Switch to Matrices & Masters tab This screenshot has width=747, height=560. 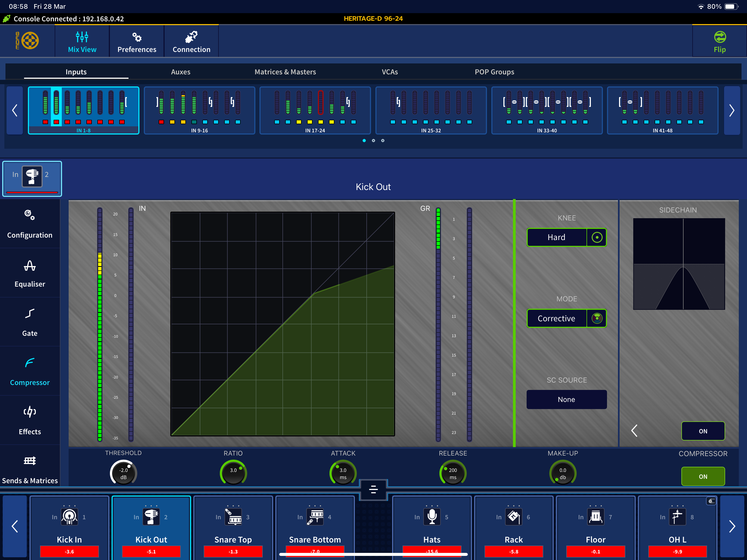pos(285,72)
